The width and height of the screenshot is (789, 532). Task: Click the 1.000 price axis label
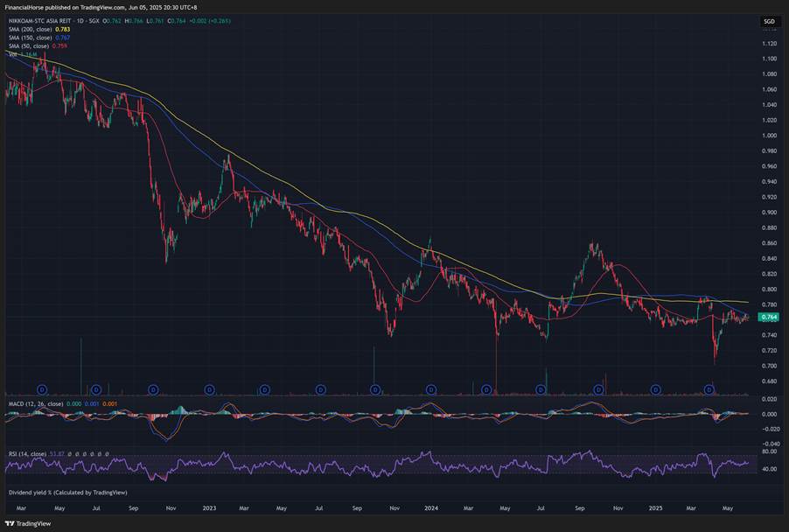[770, 136]
